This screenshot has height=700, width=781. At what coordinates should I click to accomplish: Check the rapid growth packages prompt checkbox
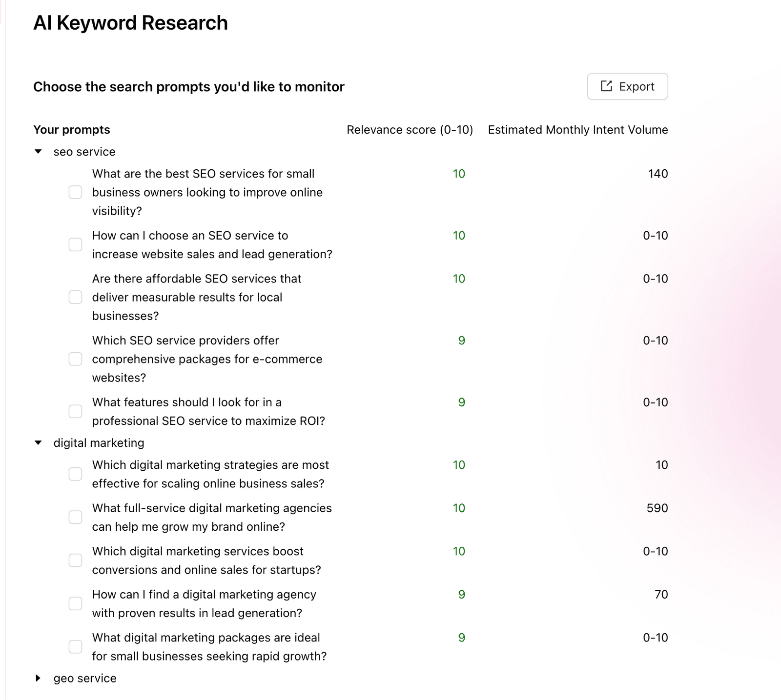pos(75,647)
